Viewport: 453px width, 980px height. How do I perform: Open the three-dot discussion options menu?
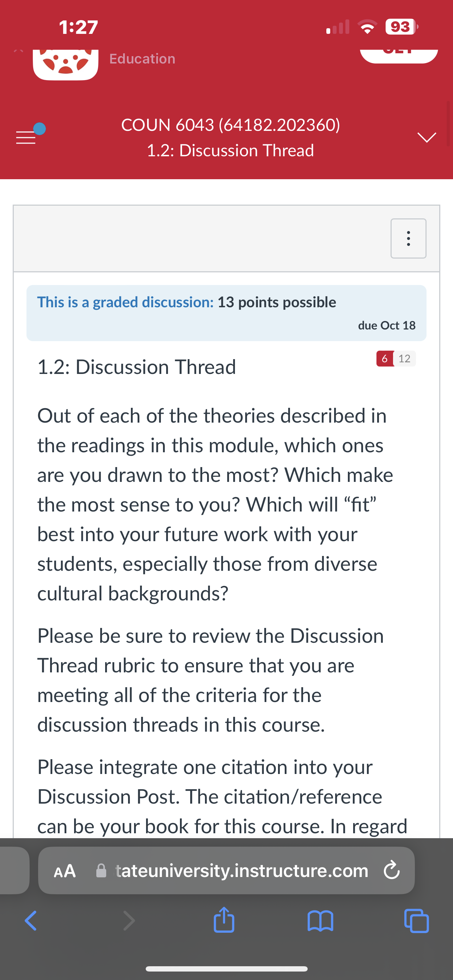click(408, 238)
